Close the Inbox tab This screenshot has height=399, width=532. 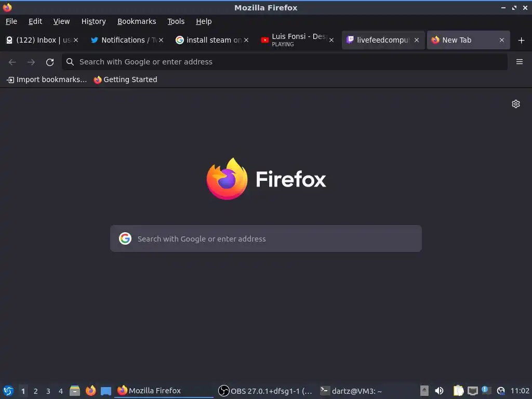click(76, 40)
